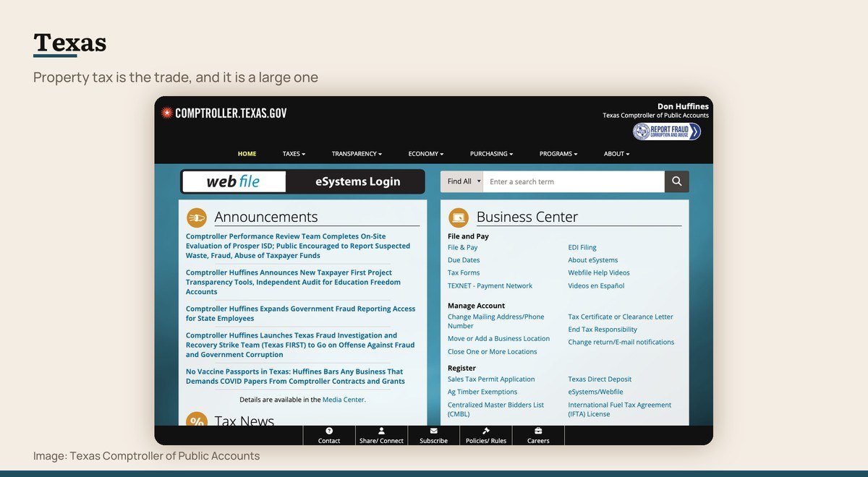Open the Careers briefcase icon
Image resolution: width=868 pixels, height=477 pixels.
(538, 431)
